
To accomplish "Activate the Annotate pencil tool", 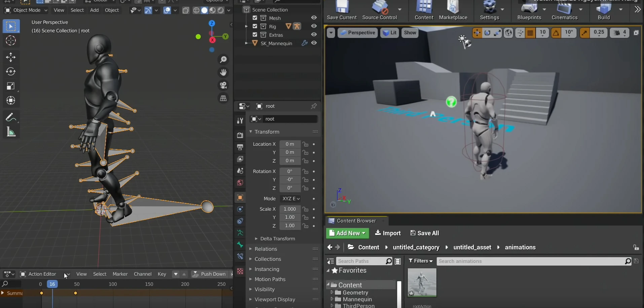I will [11, 117].
